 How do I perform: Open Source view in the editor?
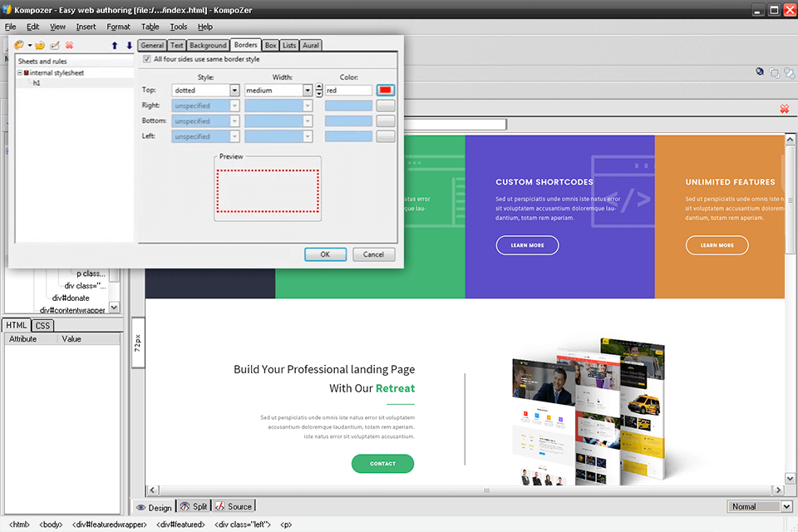point(234,506)
